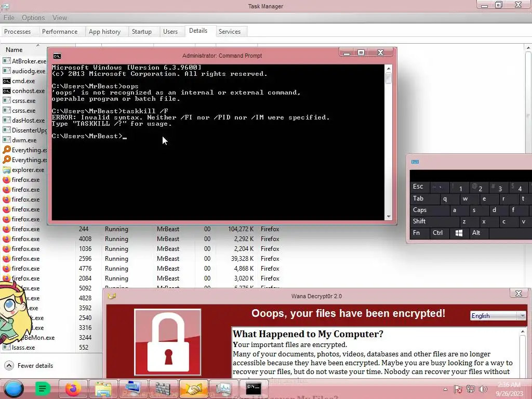Open the File menu in Task Manager

click(x=9, y=18)
